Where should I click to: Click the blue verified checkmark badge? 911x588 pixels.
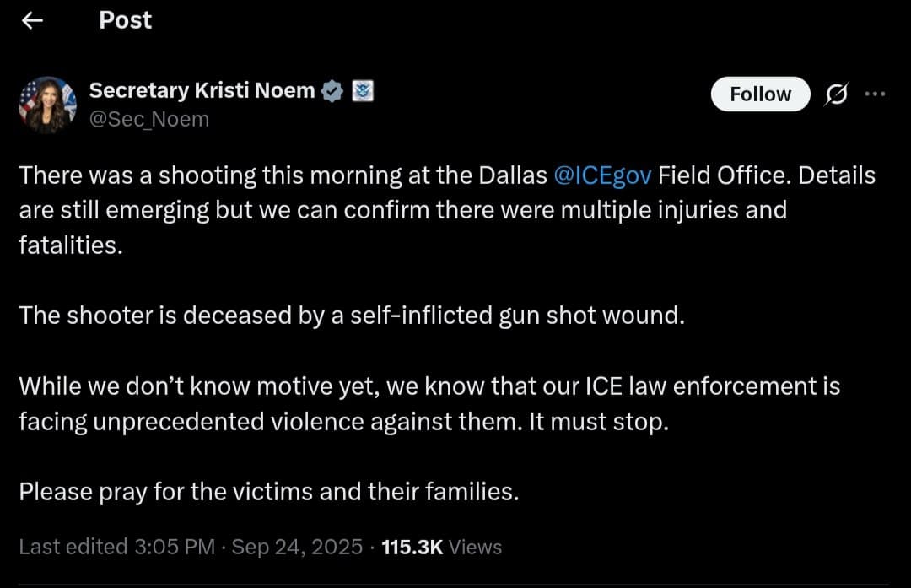coord(332,89)
